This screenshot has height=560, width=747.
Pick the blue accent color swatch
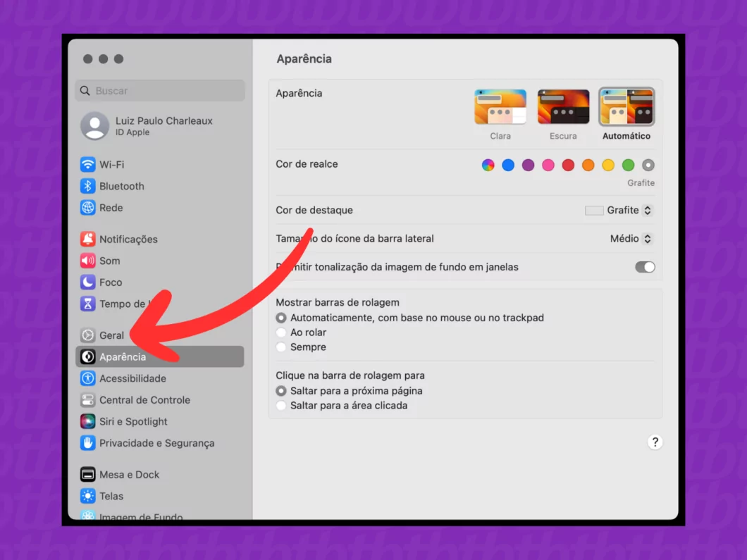(x=508, y=166)
